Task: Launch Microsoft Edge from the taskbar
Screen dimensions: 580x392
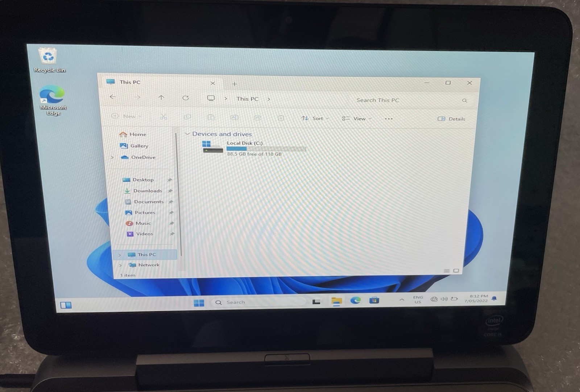Action: click(356, 300)
